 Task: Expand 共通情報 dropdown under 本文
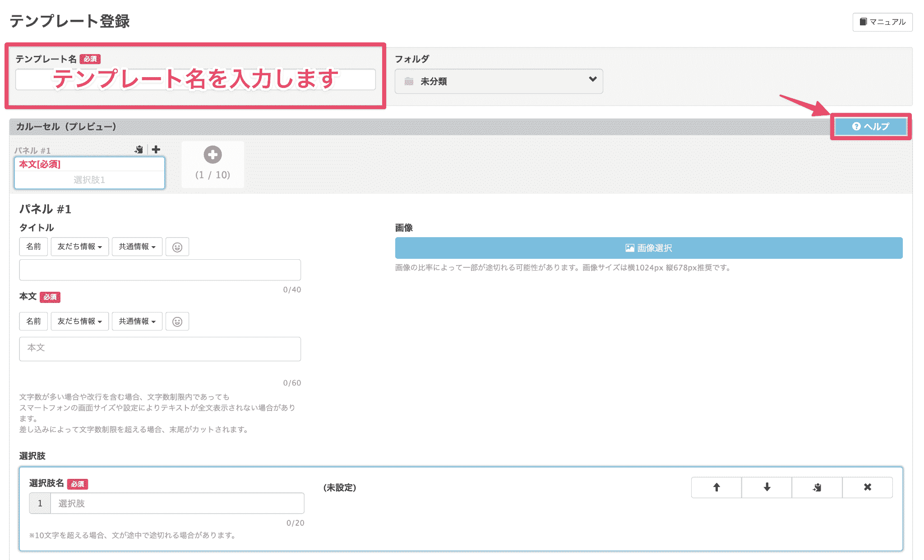(x=137, y=321)
